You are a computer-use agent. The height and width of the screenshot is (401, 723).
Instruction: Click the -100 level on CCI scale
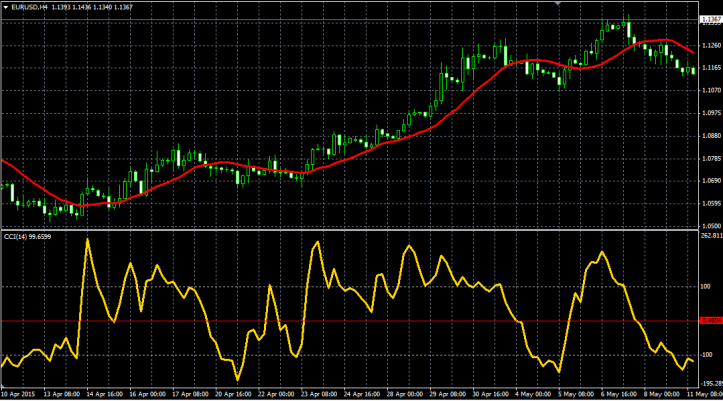tap(708, 355)
